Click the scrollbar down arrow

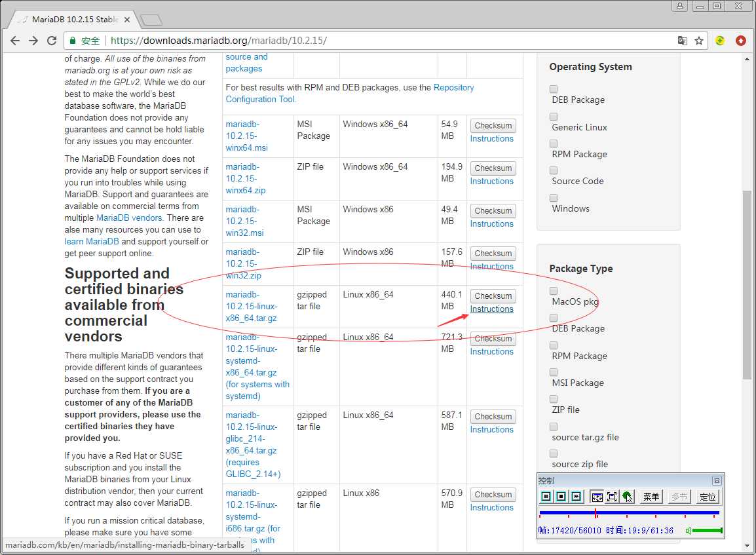pos(747,546)
